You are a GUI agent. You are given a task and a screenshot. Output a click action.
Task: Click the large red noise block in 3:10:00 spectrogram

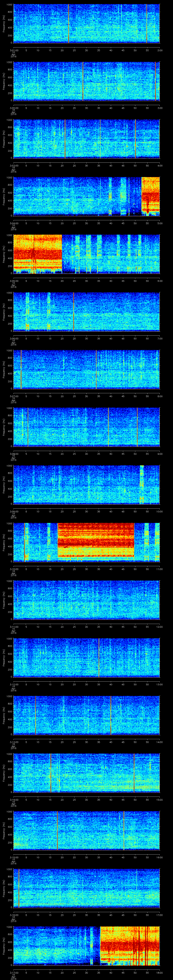click(96, 540)
